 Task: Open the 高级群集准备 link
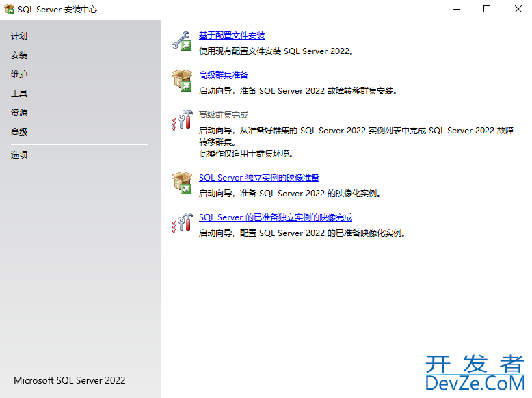click(224, 75)
